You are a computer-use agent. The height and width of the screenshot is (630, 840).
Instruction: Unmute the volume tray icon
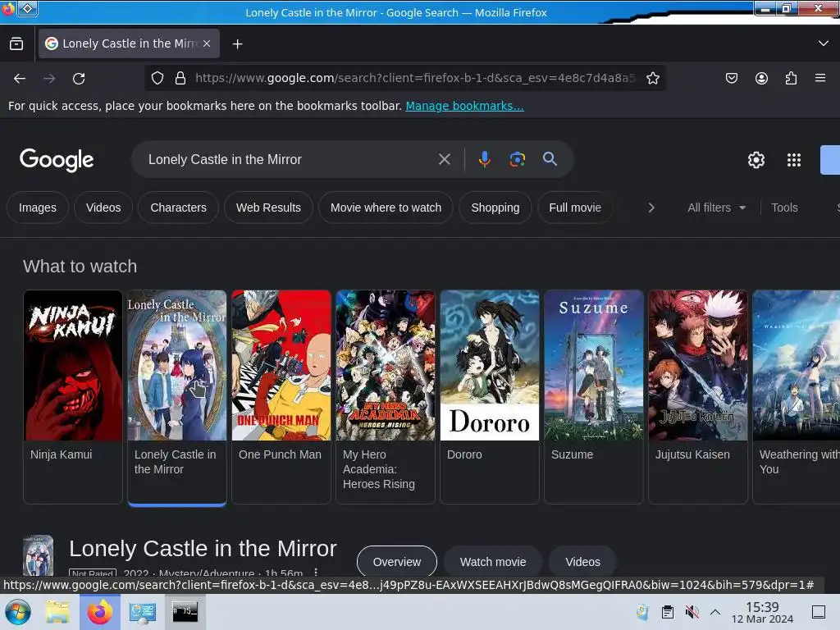tap(692, 612)
